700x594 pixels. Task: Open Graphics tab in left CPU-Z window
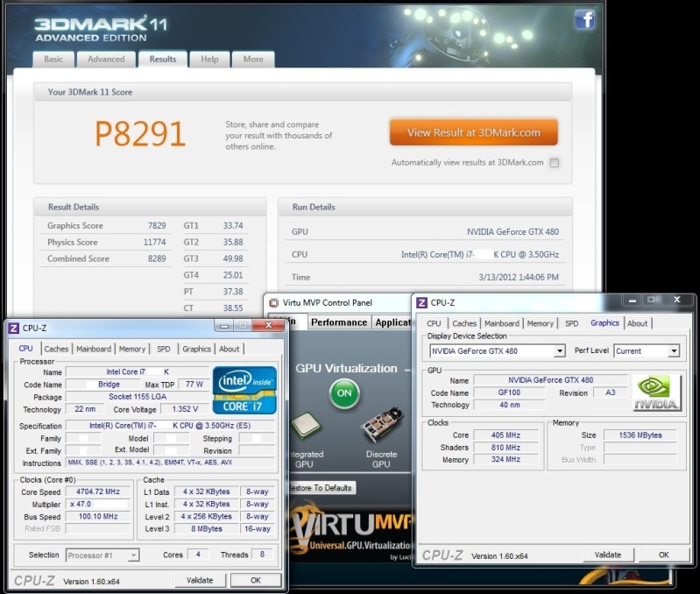[196, 349]
